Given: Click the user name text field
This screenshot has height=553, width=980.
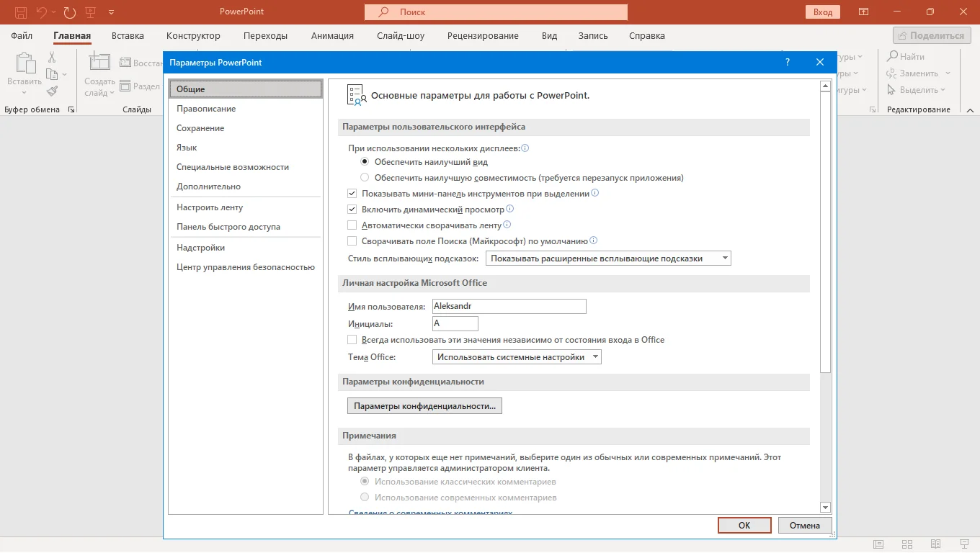Looking at the screenshot, I should click(x=509, y=306).
